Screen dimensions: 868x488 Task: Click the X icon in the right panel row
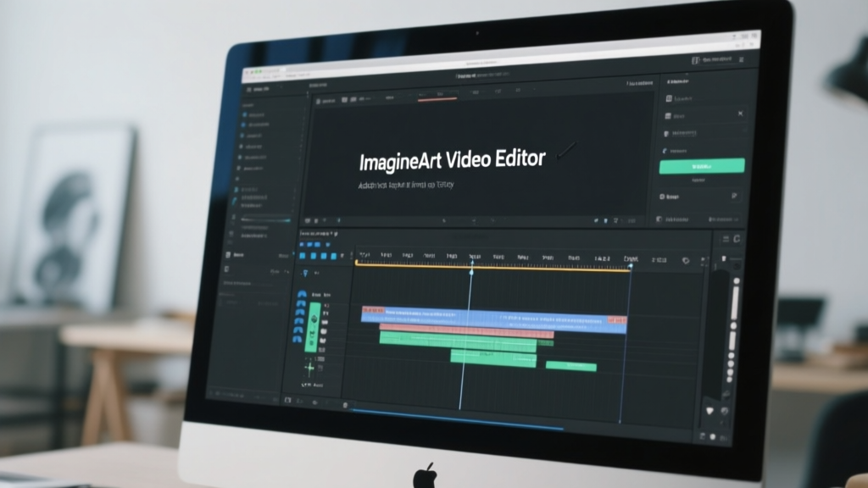740,114
